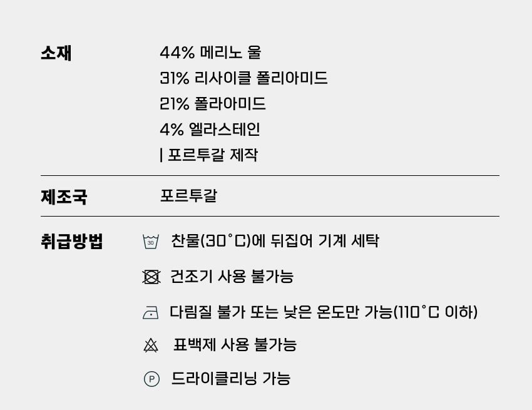This screenshot has height=410, width=532.
Task: Click the 드라이클리닝 가능 text
Action: pyautogui.click(x=231, y=378)
